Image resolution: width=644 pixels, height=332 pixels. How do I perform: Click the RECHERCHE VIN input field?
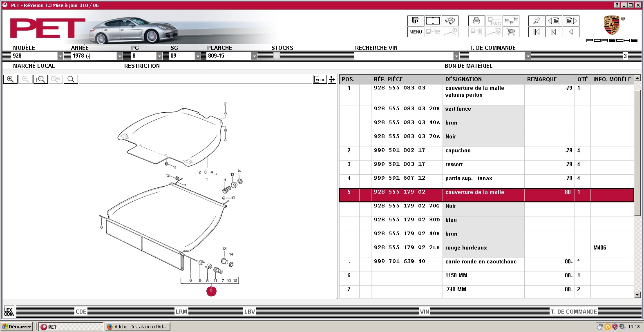pos(404,56)
